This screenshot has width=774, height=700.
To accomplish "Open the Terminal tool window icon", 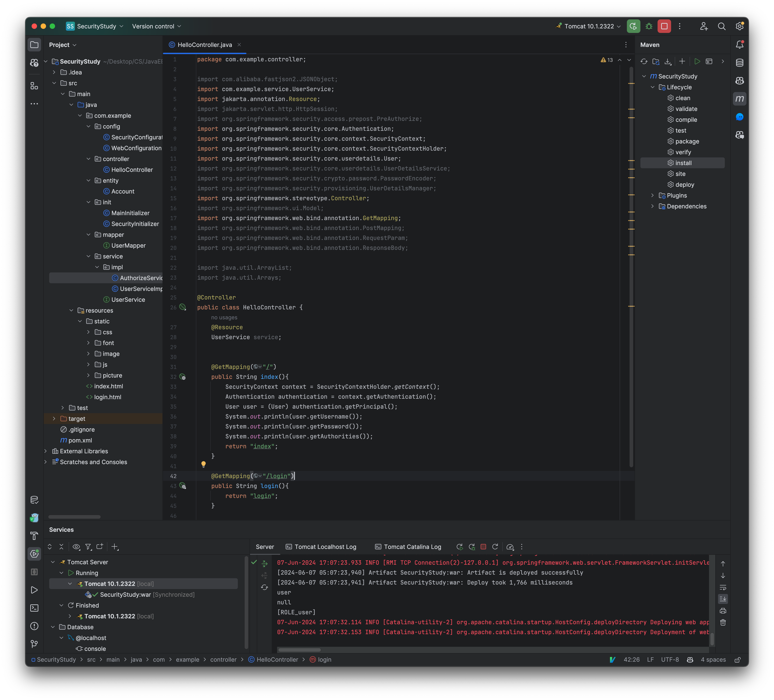I will pyautogui.click(x=35, y=608).
